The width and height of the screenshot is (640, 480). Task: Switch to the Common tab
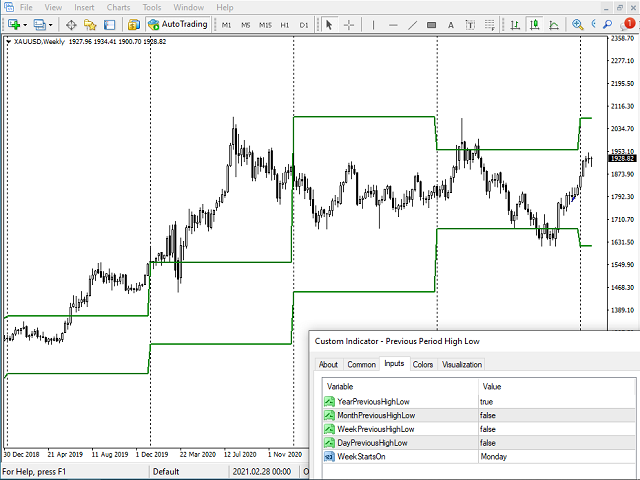361,364
